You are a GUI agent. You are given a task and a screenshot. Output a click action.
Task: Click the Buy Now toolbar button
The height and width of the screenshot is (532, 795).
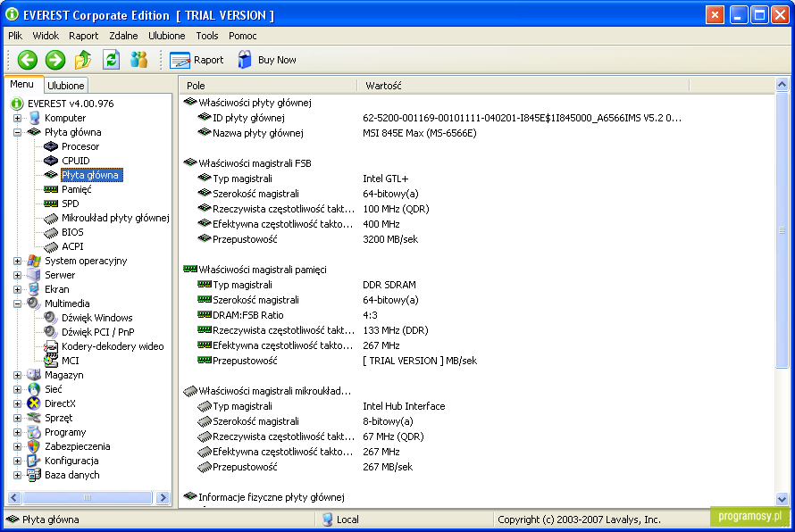[267, 60]
